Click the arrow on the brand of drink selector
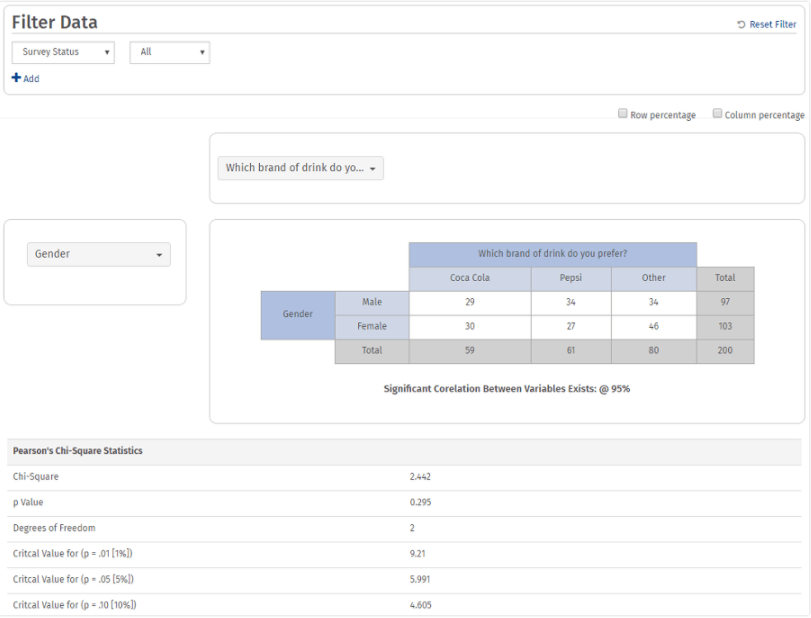The image size is (811, 618). pos(371,168)
